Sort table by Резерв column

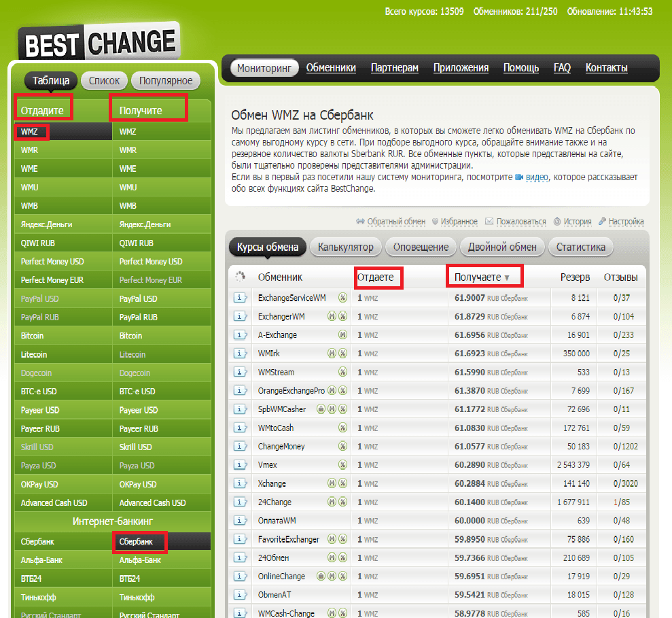point(575,277)
